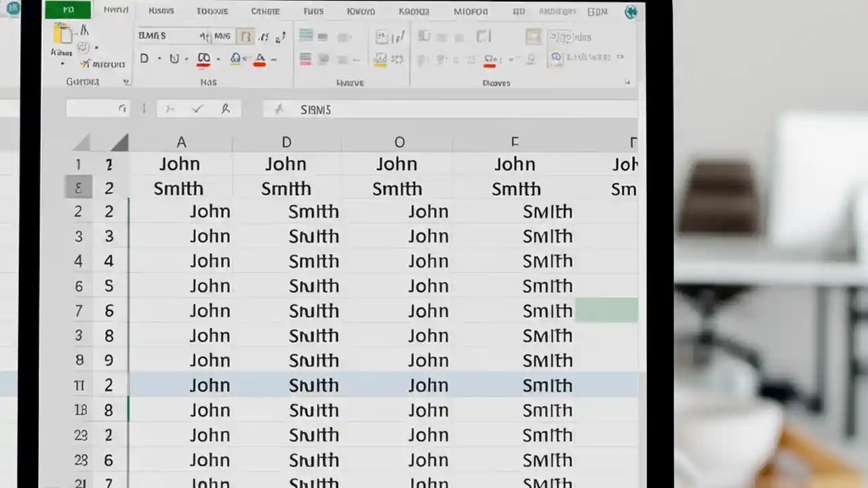Open the Font group dialog launcher
Screen dimensions: 868x488
click(283, 81)
